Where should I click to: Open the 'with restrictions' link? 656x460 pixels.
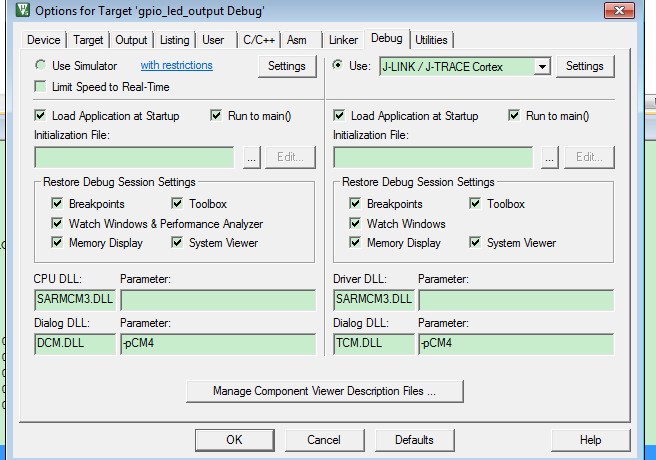177,65
